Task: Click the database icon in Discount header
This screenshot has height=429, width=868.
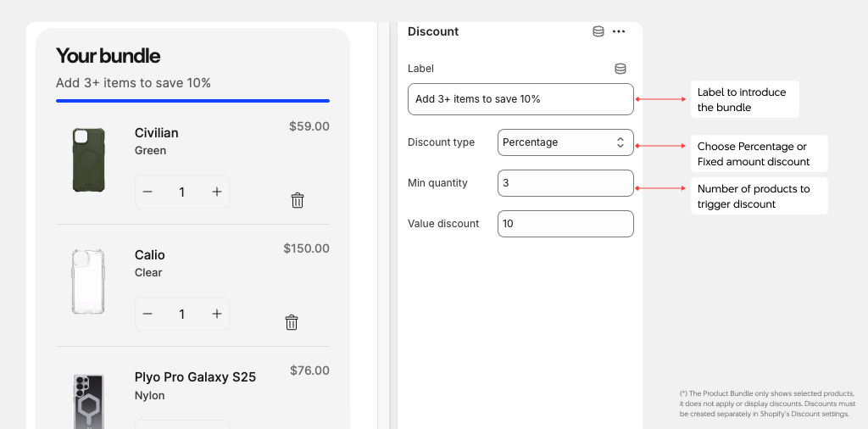Action: pyautogui.click(x=598, y=31)
